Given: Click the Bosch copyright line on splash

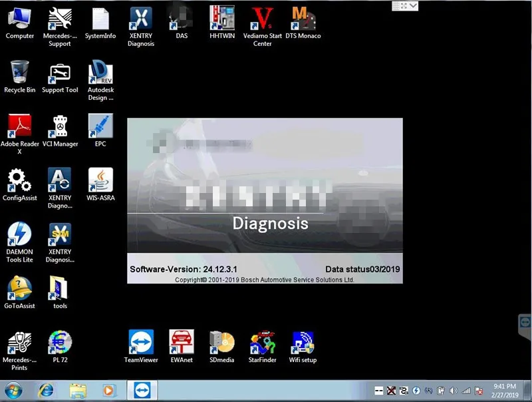Looking at the screenshot, I should tap(265, 280).
